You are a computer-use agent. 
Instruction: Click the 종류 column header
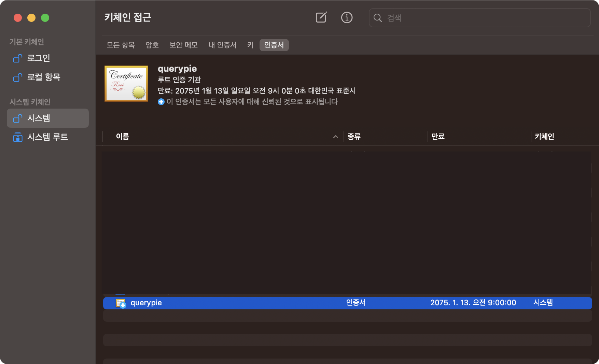pos(354,137)
